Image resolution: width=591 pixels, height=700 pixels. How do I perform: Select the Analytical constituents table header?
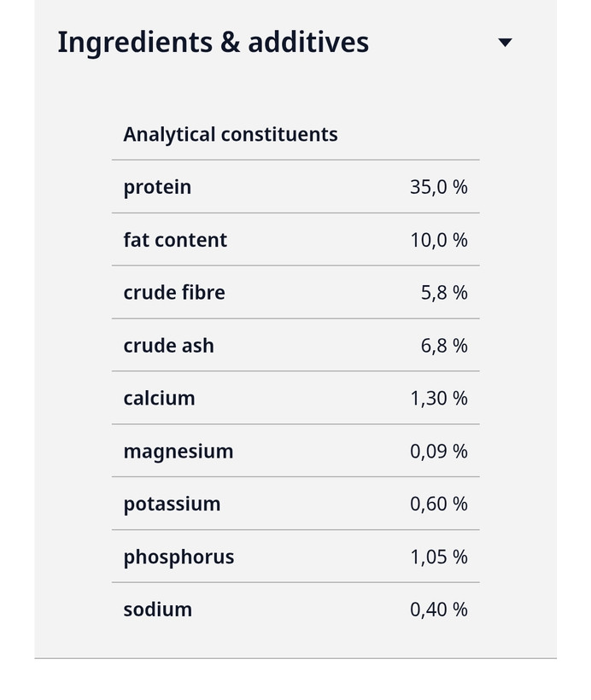pos(231,134)
